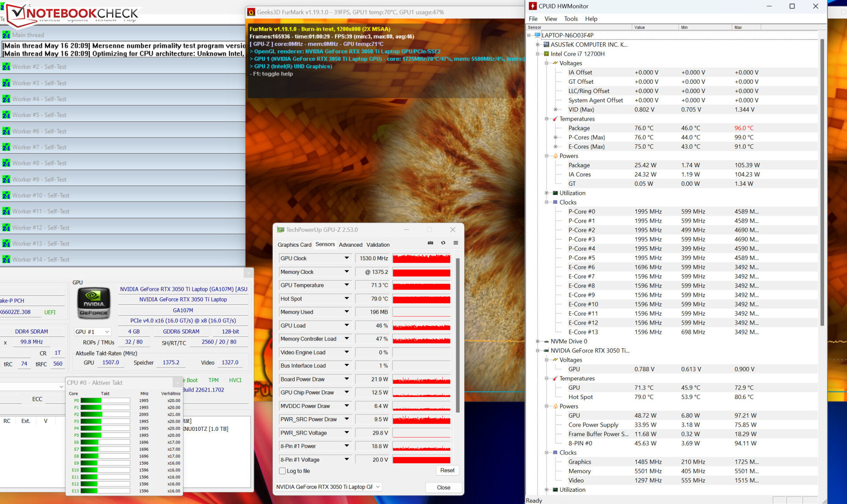Click the HWMonitor title bar lightning icon

click(532, 6)
